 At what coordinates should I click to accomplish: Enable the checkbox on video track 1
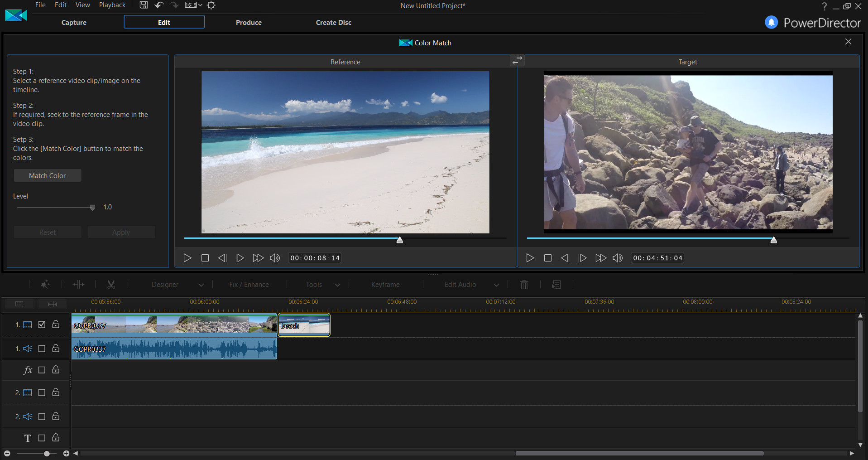pyautogui.click(x=41, y=324)
